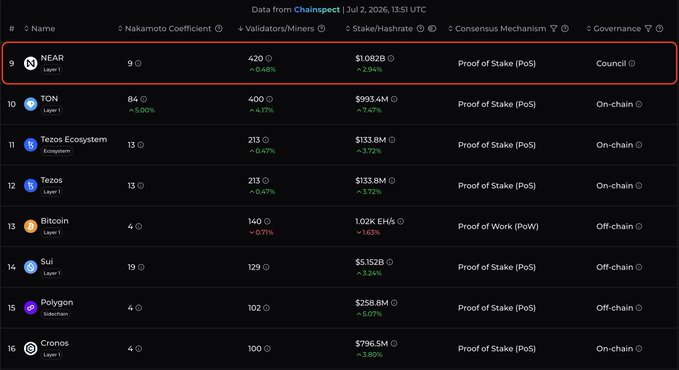Click the # rank column header
The width and height of the screenshot is (679, 370).
(x=12, y=29)
